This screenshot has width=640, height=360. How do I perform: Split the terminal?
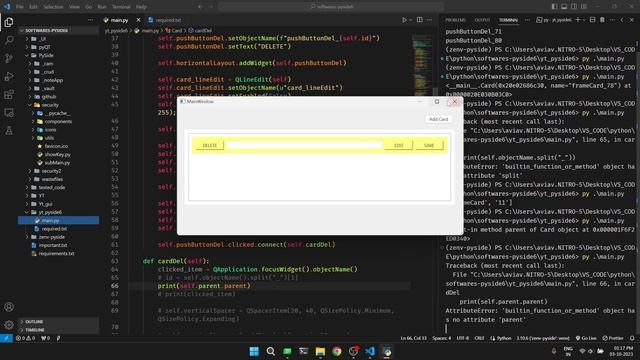(x=593, y=20)
